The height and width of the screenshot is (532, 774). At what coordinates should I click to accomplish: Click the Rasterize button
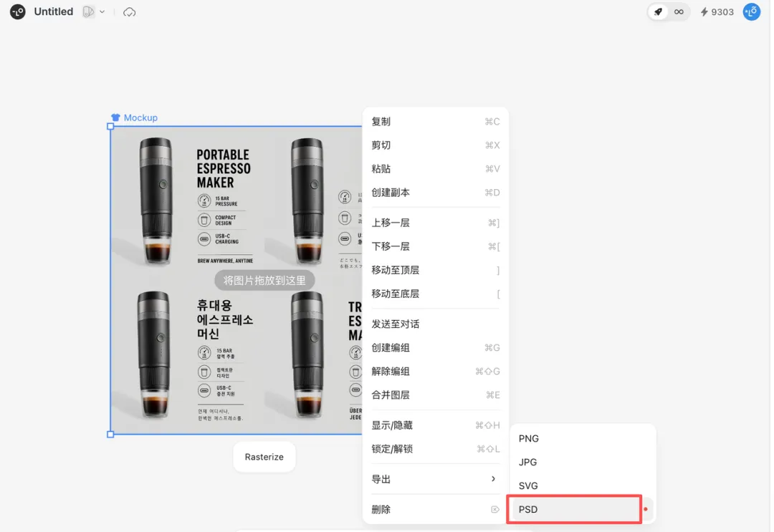(264, 457)
